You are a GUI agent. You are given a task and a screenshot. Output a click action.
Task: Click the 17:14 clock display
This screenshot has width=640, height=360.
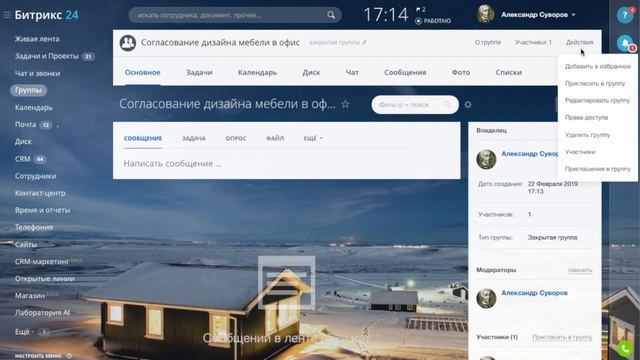386,15
